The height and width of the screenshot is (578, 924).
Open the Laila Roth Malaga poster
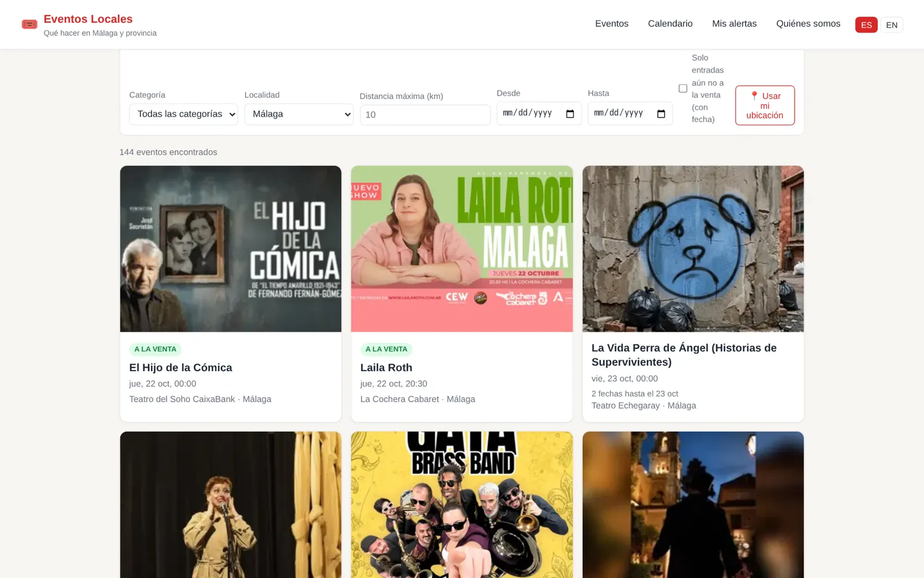(462, 249)
